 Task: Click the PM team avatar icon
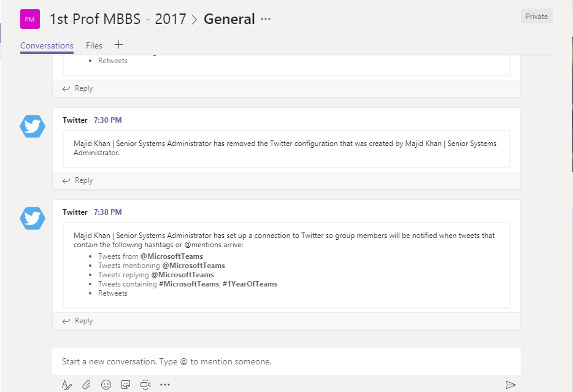(x=30, y=19)
